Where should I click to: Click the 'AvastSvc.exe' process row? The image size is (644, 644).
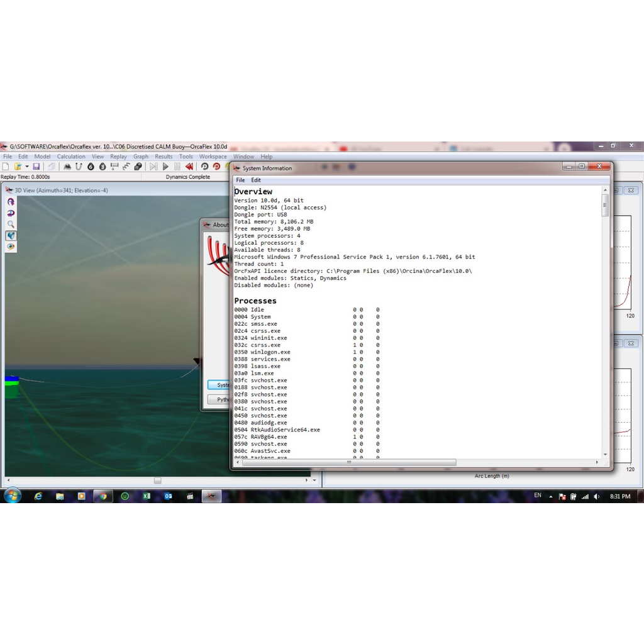307,451
